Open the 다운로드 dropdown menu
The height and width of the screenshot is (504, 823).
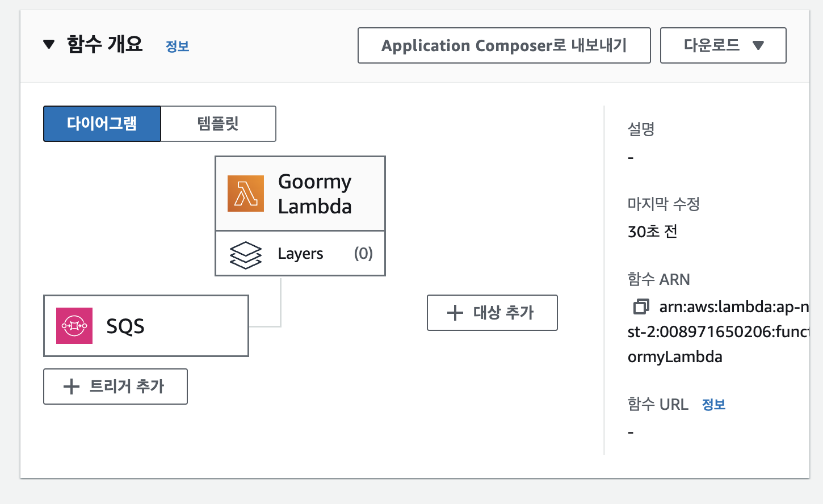point(723,45)
